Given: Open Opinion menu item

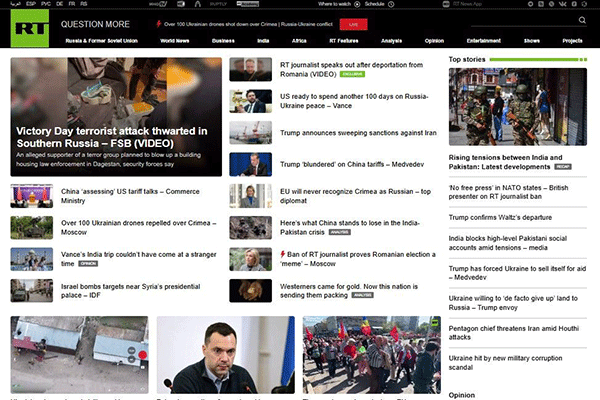Looking at the screenshot, I should 434,41.
